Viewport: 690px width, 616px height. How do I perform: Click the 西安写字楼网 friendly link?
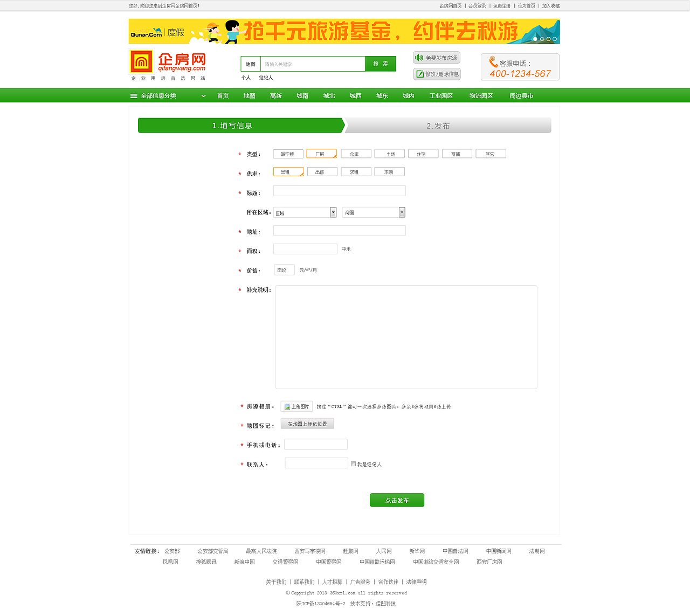310,551
